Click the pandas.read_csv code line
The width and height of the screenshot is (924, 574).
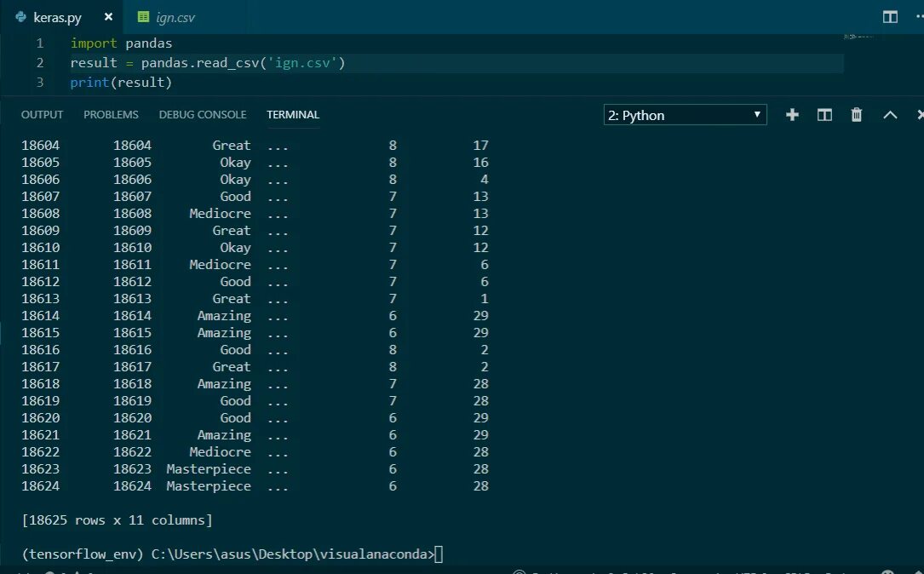pyautogui.click(x=208, y=63)
